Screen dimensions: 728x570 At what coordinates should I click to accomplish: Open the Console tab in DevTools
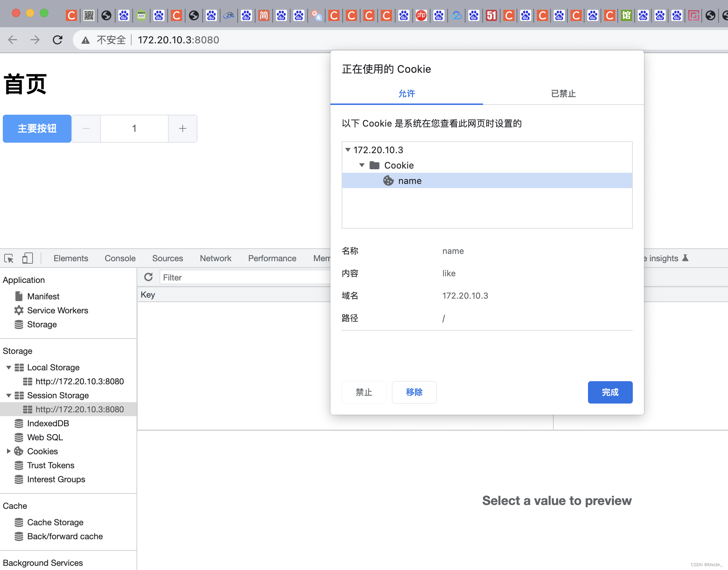[120, 258]
